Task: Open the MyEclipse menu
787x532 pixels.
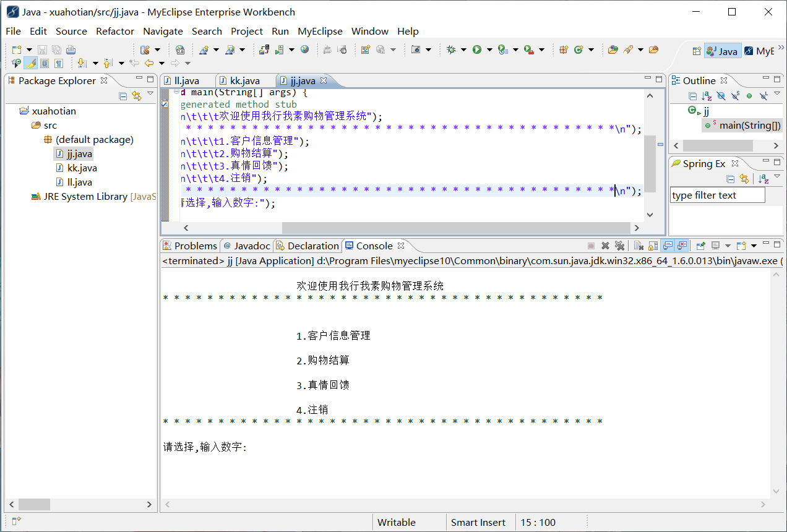Action: 320,31
